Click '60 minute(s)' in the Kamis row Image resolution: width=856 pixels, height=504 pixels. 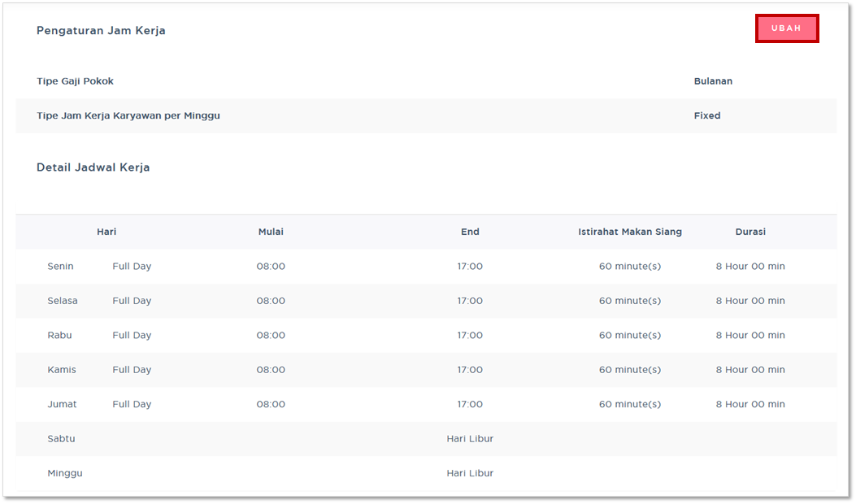(x=630, y=370)
